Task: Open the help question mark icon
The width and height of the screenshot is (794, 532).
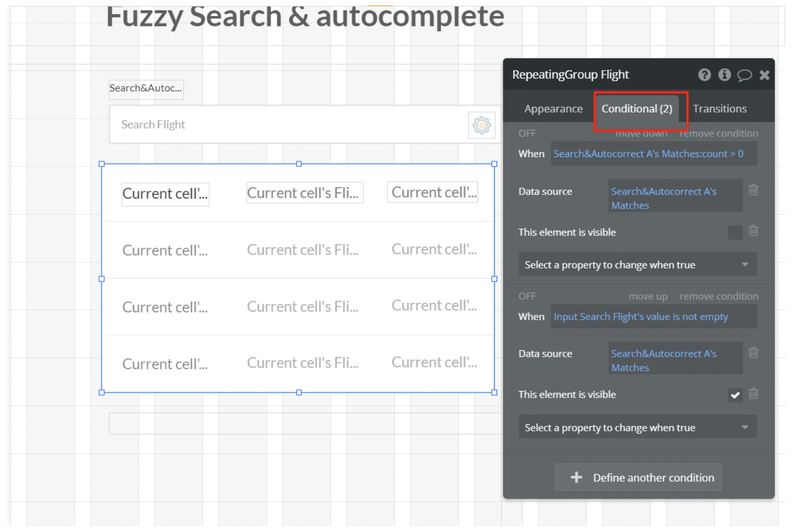Action: (x=704, y=75)
